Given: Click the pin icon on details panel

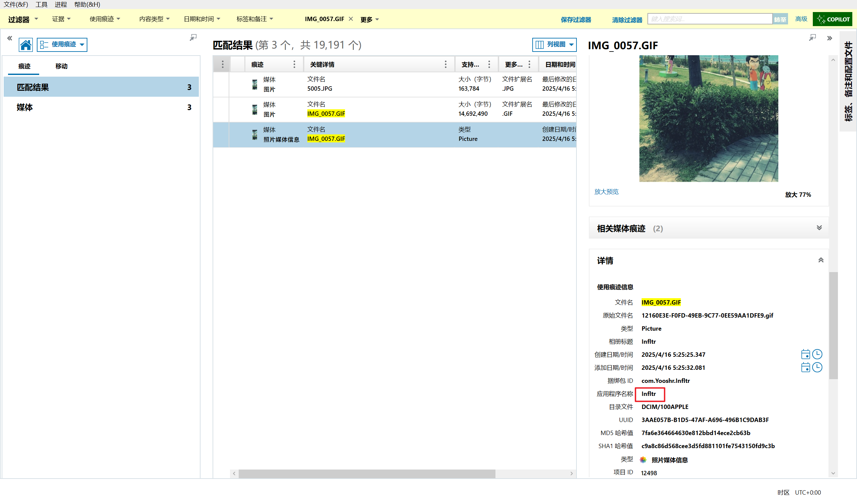Looking at the screenshot, I should click(x=812, y=37).
